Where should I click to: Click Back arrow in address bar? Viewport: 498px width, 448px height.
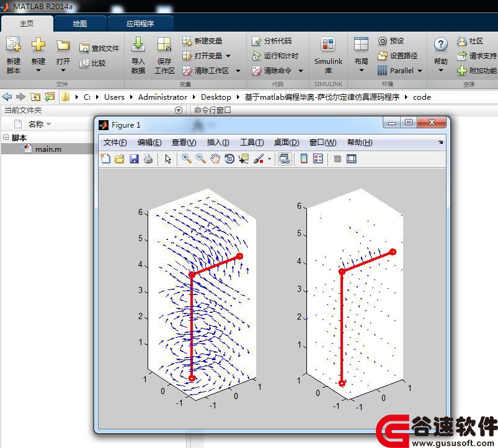point(7,97)
